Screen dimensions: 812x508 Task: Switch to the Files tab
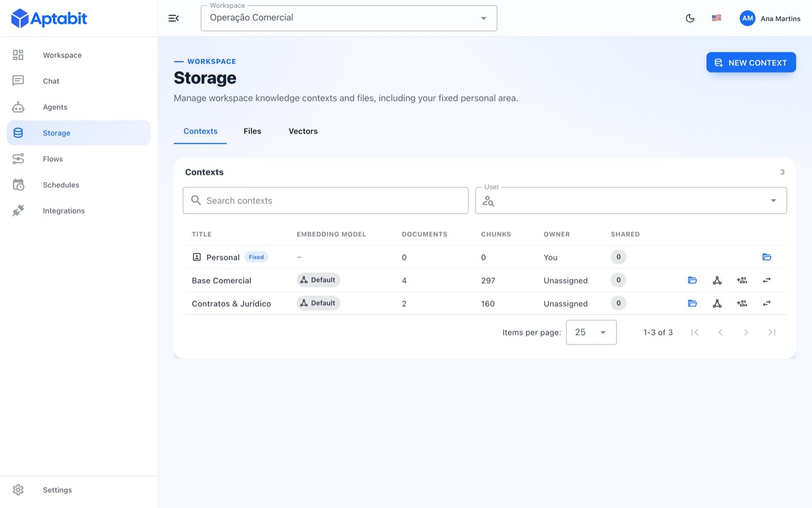(x=252, y=131)
